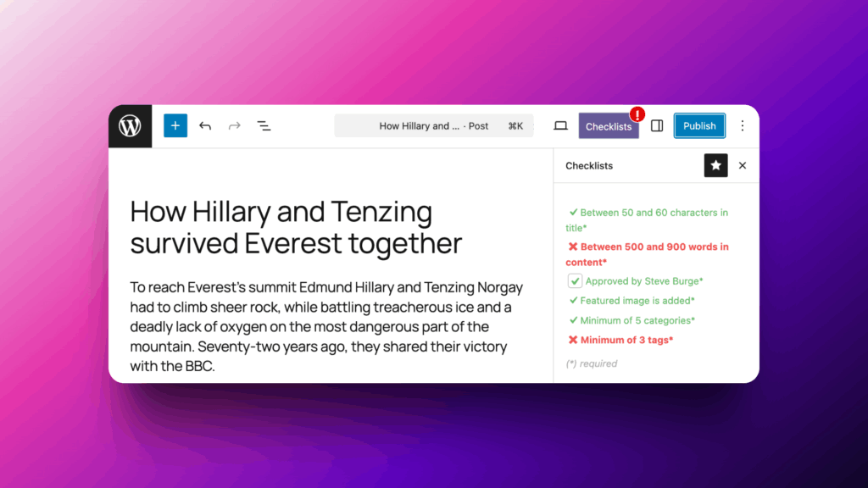
Task: Open the command palette post title bar
Action: 434,126
